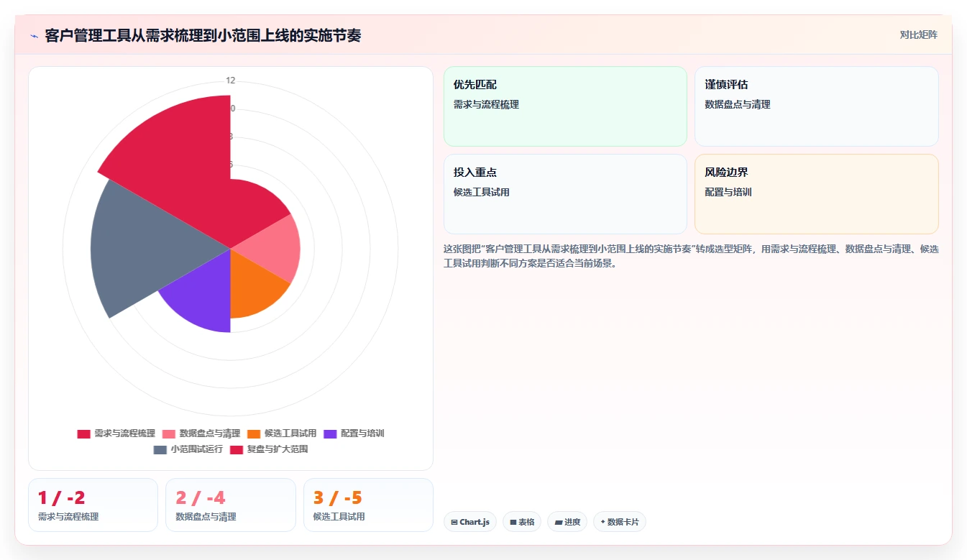
Task: Hide the 候选工具试用 series via legend
Action: point(282,433)
